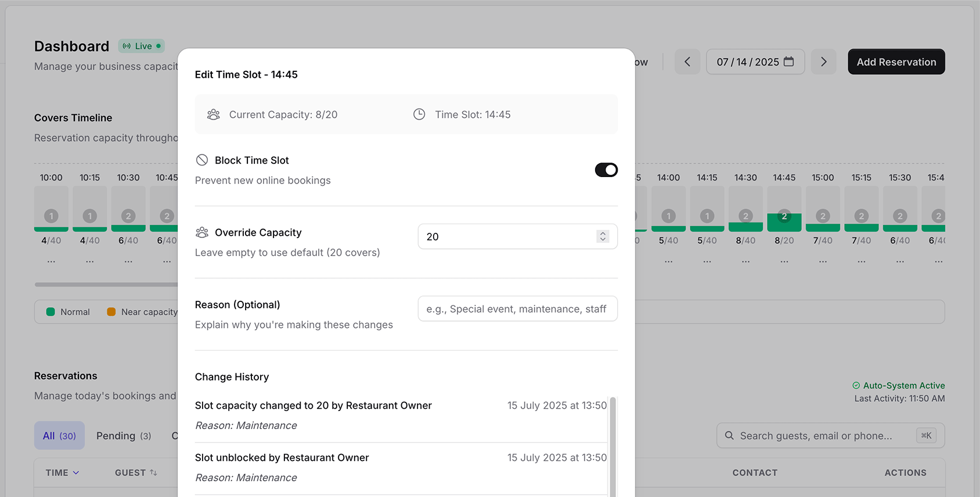Image resolution: width=980 pixels, height=497 pixels.
Task: Go to previous day with left chevron
Action: click(687, 62)
